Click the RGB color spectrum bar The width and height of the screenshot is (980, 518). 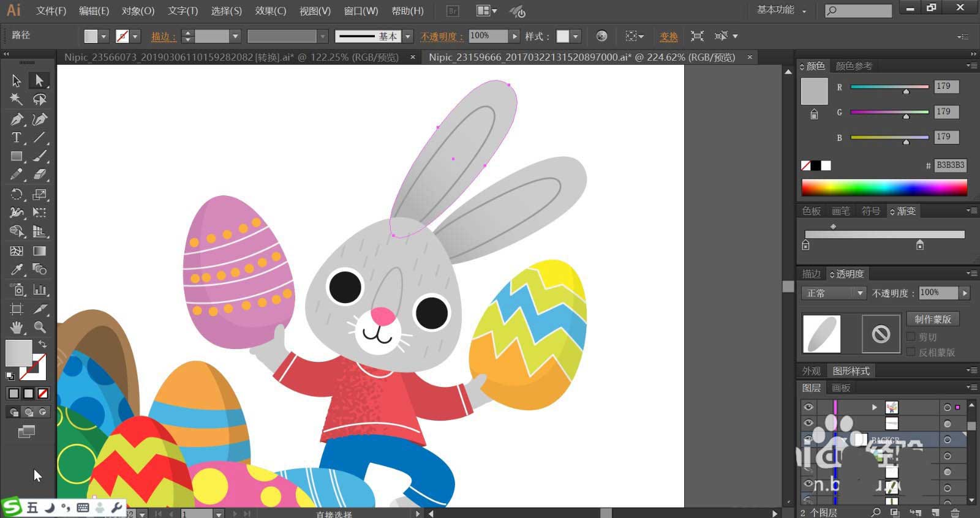click(884, 187)
